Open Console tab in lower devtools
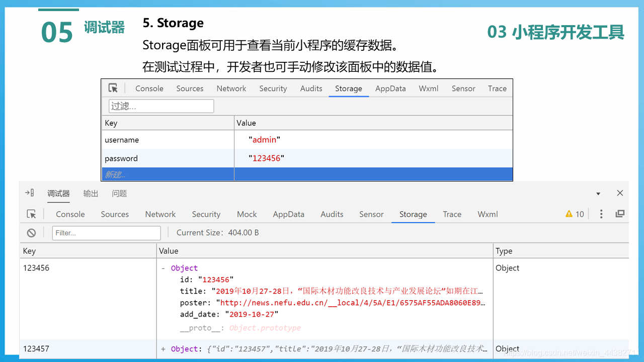This screenshot has width=644, height=362. point(70,214)
